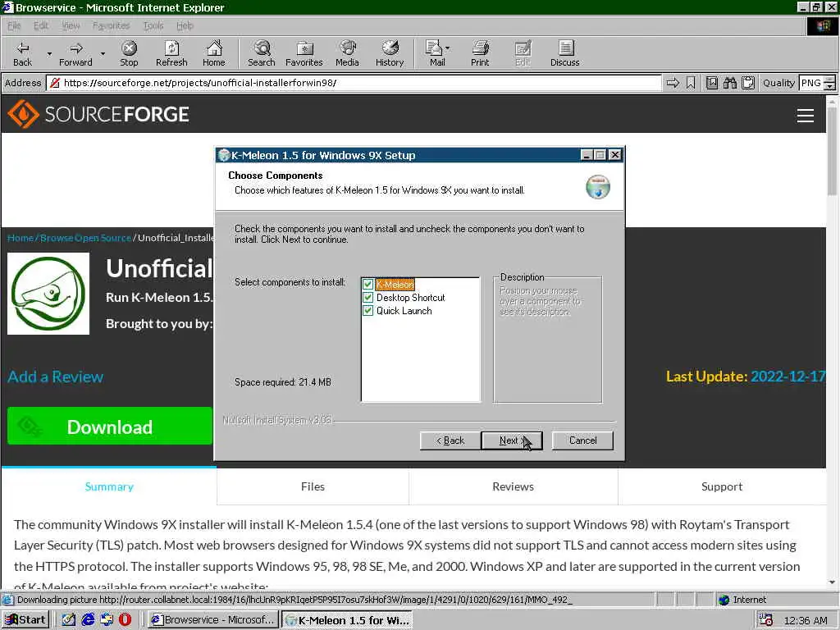Screen dimensions: 840x630
Task: Open the Back button dropdown arrow
Action: (49, 53)
